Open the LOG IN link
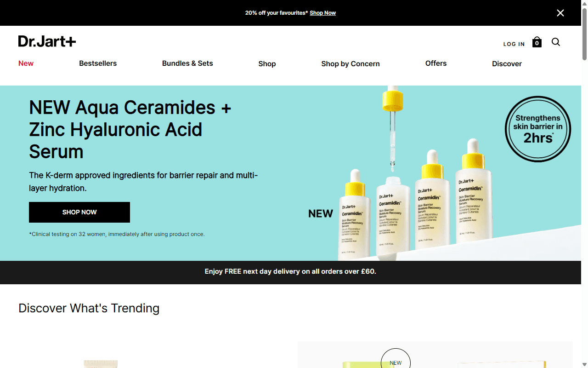Viewport: 588px width, 368px height. tap(514, 44)
